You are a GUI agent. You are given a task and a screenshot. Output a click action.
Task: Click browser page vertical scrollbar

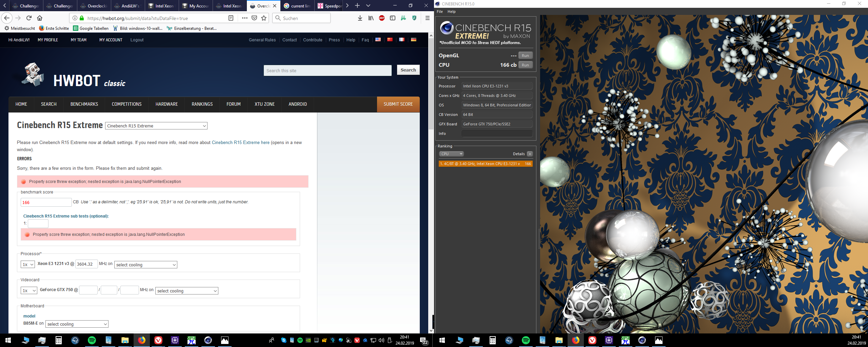[431, 184]
